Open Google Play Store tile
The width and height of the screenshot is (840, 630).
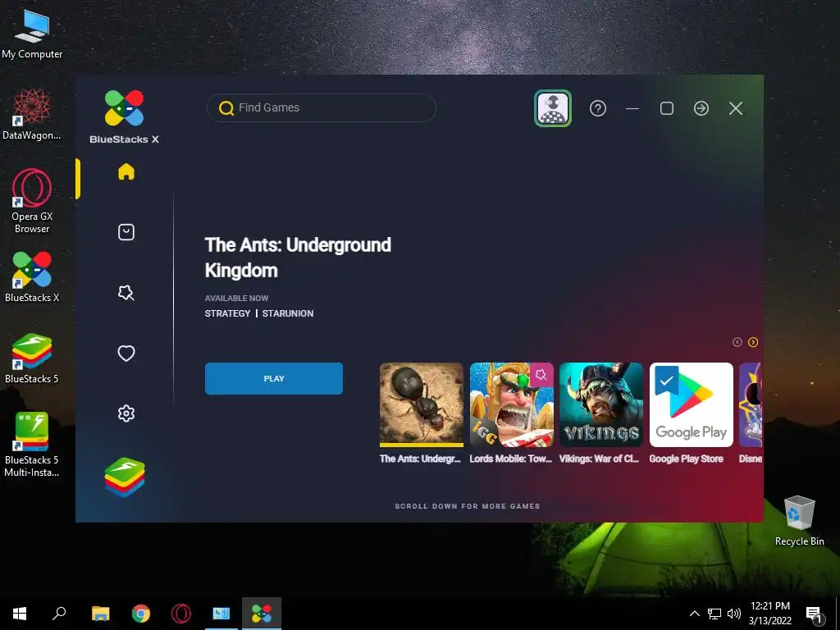[x=691, y=404]
